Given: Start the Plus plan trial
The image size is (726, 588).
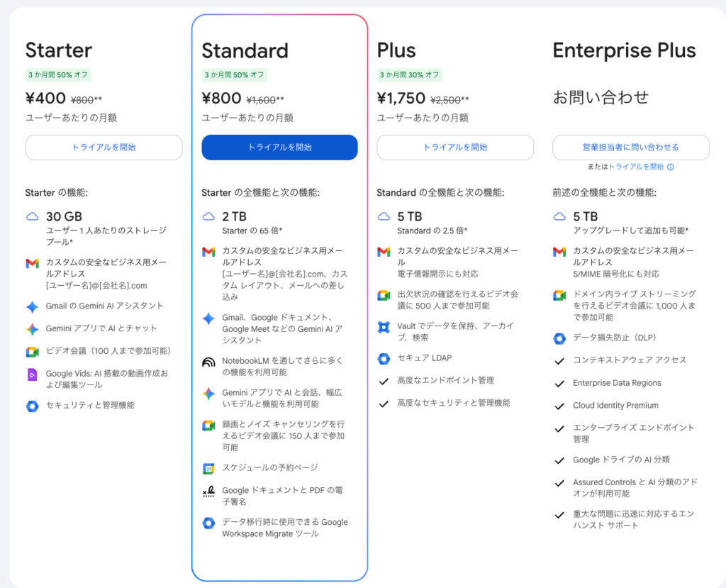Looking at the screenshot, I should point(455,148).
